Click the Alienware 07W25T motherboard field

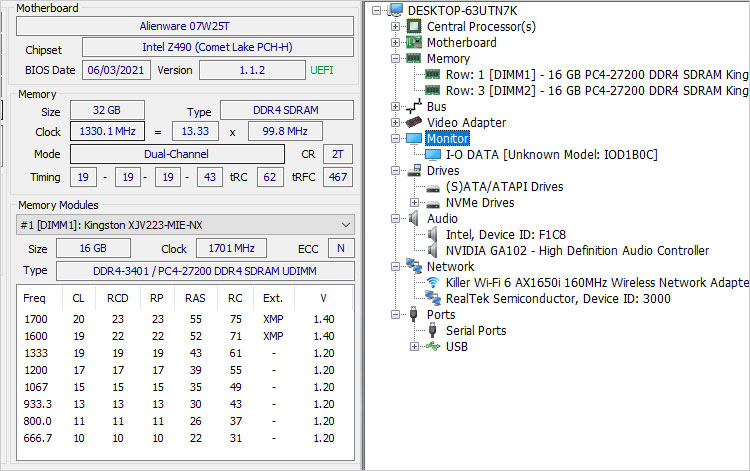click(185, 26)
